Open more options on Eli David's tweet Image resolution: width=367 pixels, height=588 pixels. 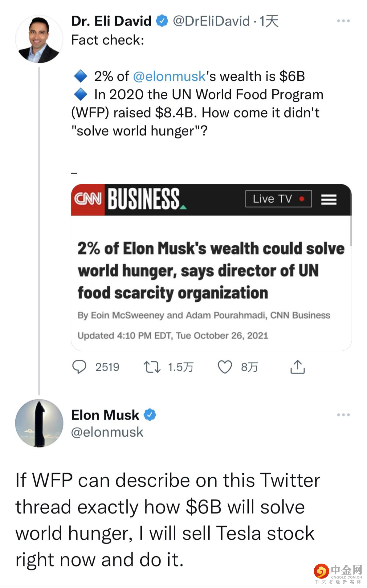pos(343,21)
